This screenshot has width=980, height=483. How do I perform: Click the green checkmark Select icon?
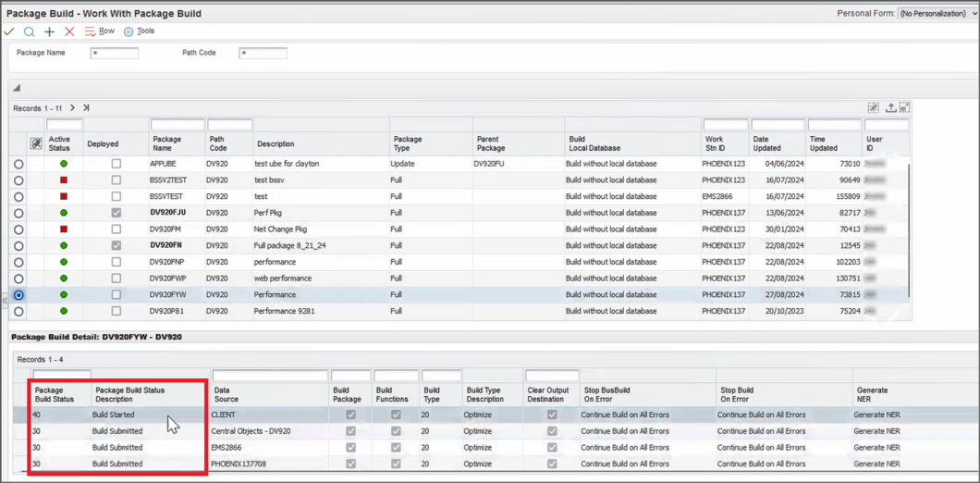(x=9, y=31)
